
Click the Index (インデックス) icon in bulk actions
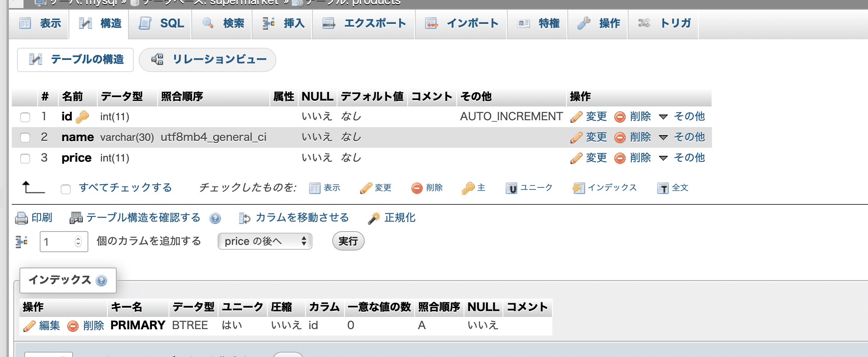(578, 188)
